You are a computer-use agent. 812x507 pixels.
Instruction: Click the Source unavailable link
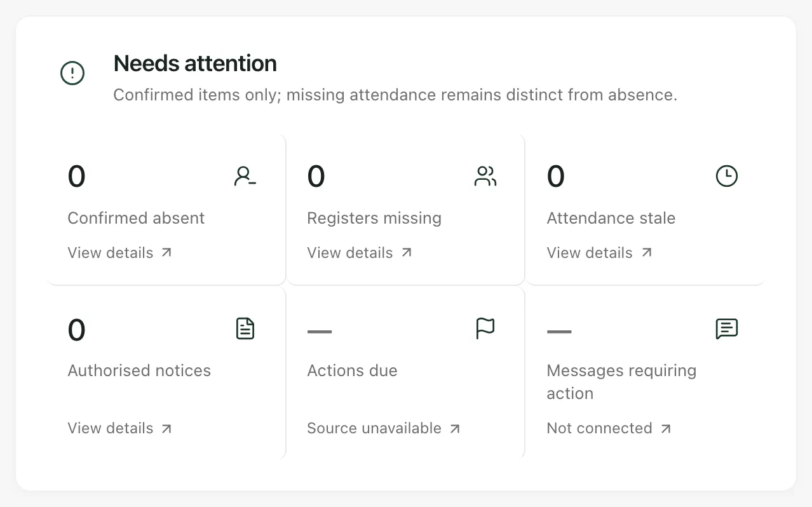pos(384,428)
